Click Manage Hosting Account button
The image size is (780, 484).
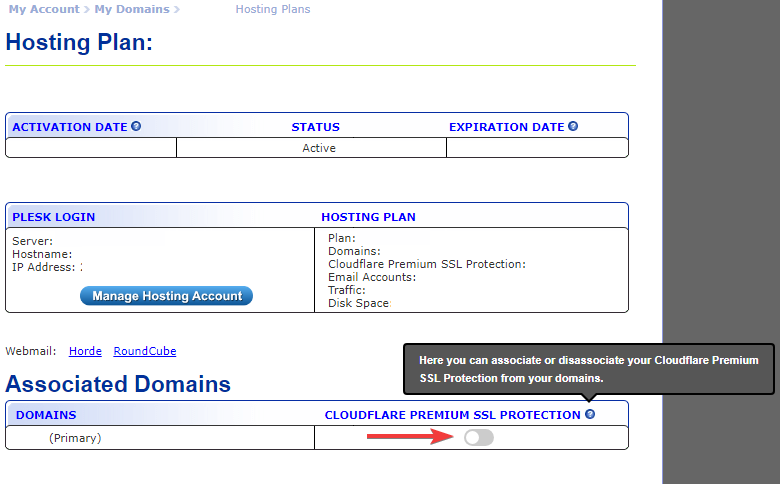pyautogui.click(x=167, y=296)
